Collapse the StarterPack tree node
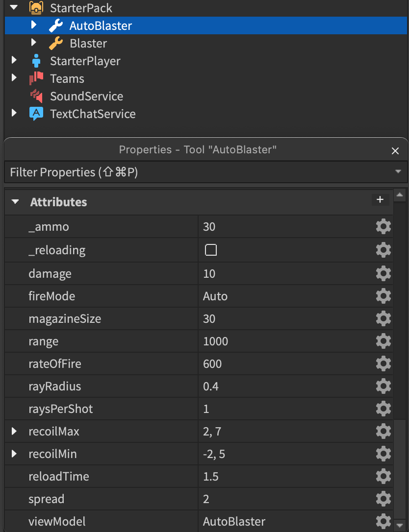This screenshot has height=532, width=409. [x=14, y=8]
